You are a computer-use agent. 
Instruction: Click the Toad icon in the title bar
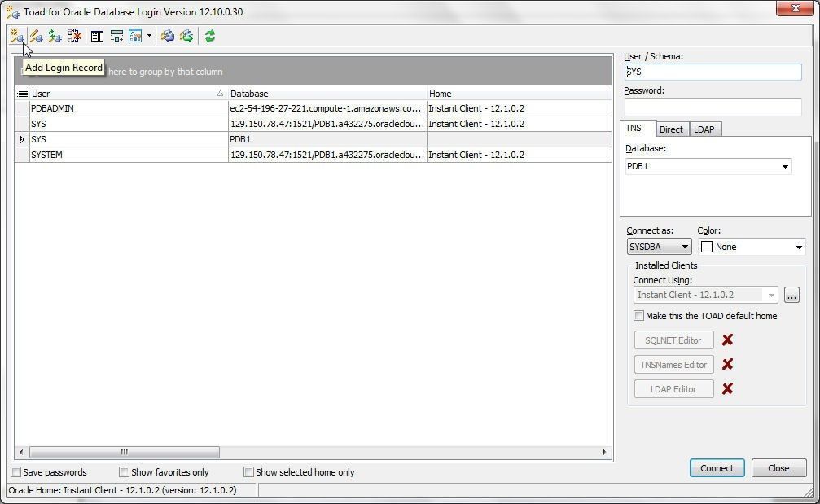click(x=12, y=11)
